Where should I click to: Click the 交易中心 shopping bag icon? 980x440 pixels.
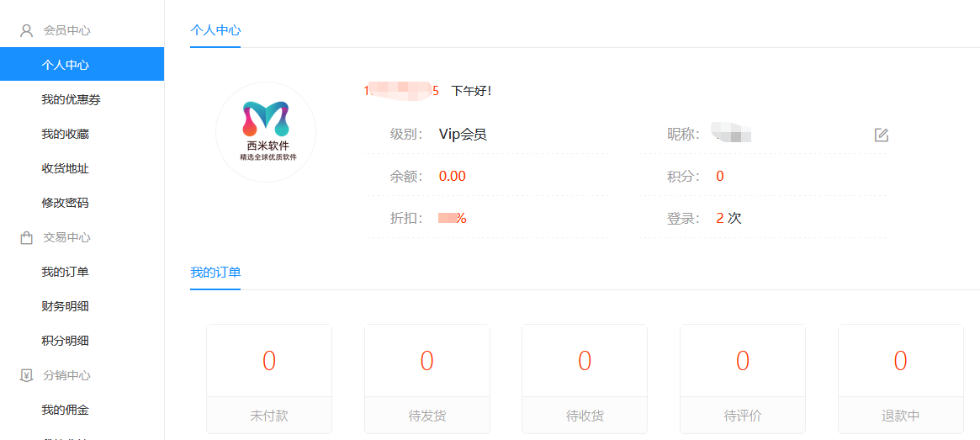(26, 238)
